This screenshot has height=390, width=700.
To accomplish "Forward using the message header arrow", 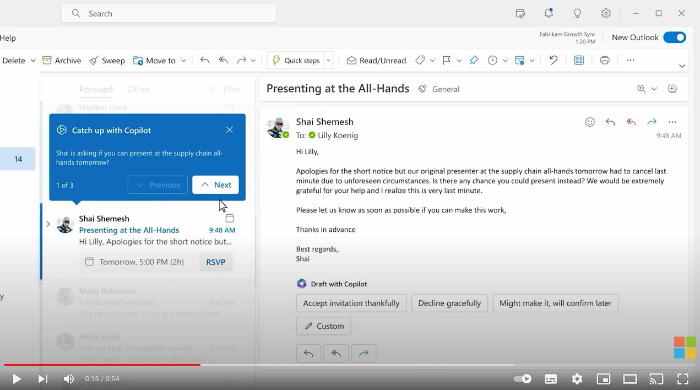I will (652, 122).
